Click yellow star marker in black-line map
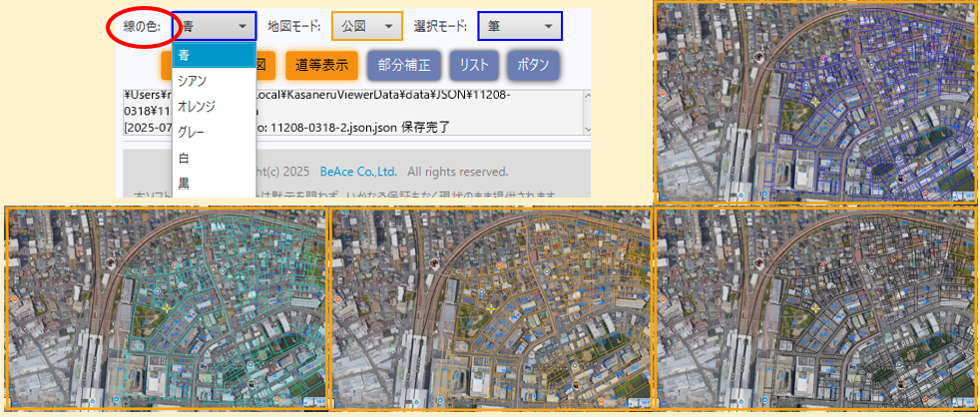Image resolution: width=980 pixels, height=417 pixels. click(815, 308)
